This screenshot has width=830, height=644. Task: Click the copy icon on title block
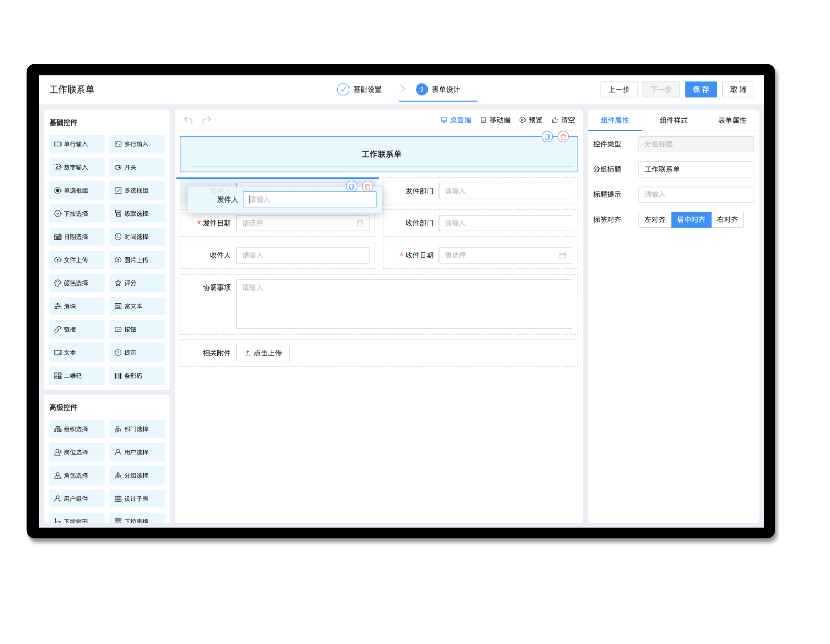coord(547,137)
